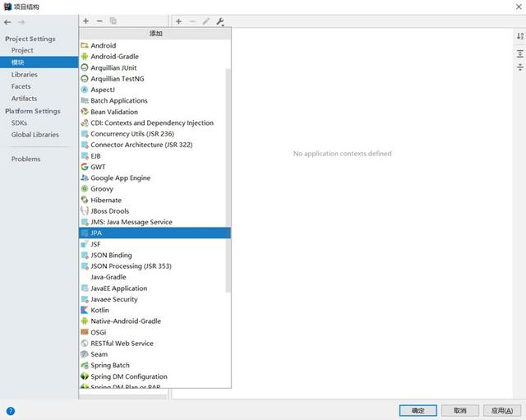Click the add module plus icon
Viewport: 526px width, 420px height.
click(x=85, y=21)
